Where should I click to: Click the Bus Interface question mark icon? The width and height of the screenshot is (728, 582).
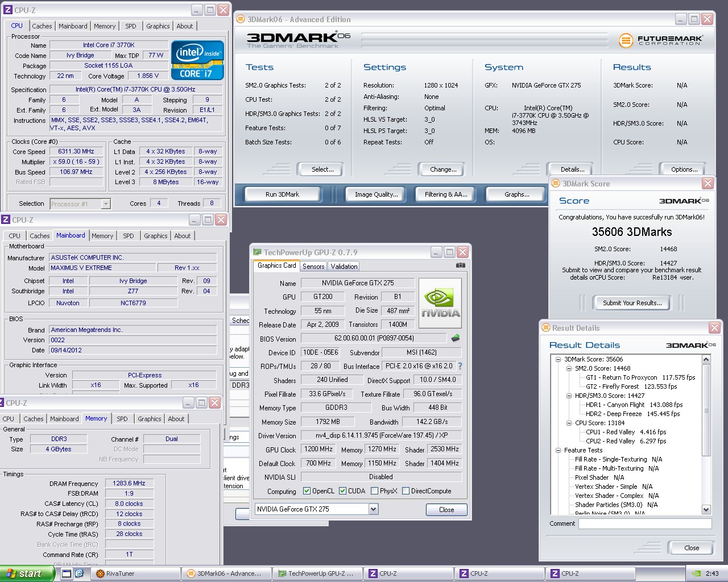(460, 366)
